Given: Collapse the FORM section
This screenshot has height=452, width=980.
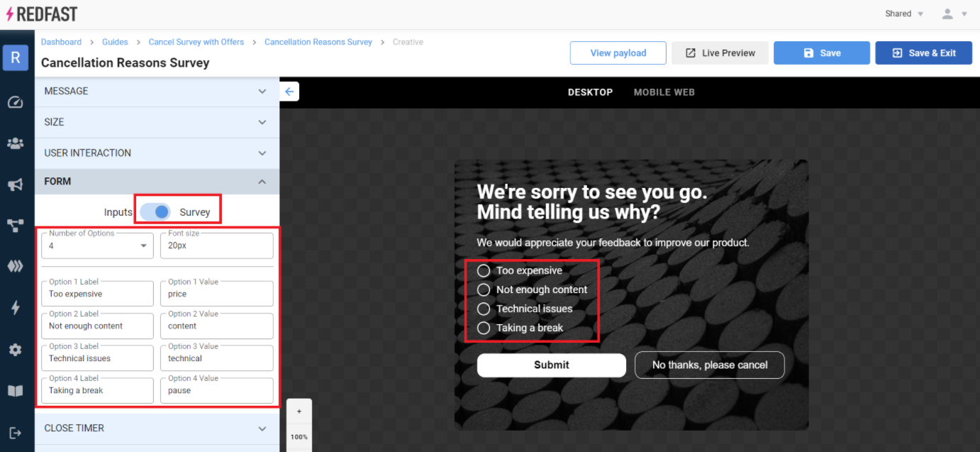Looking at the screenshot, I should (157, 182).
